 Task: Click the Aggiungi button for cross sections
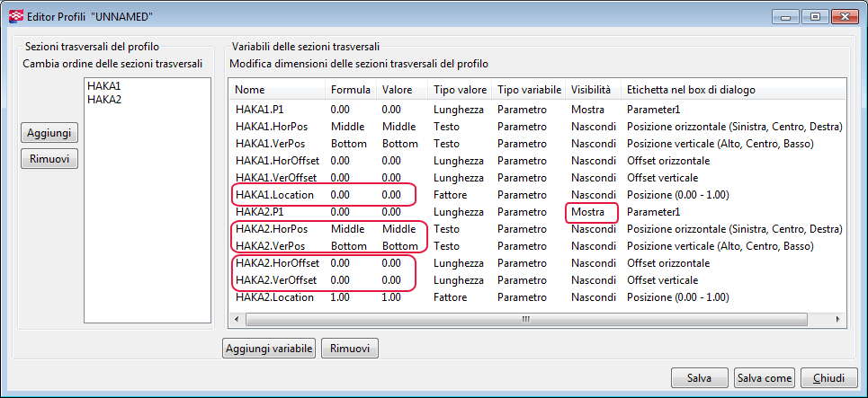pyautogui.click(x=49, y=132)
